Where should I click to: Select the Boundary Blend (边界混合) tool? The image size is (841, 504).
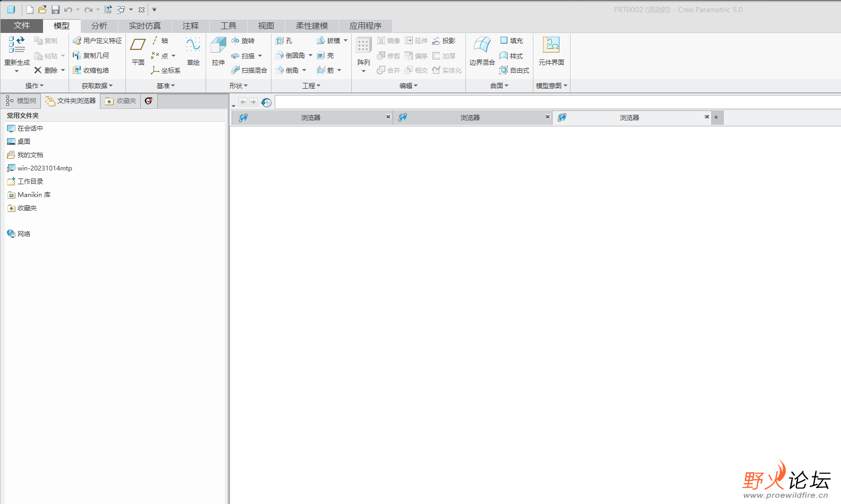coord(482,52)
